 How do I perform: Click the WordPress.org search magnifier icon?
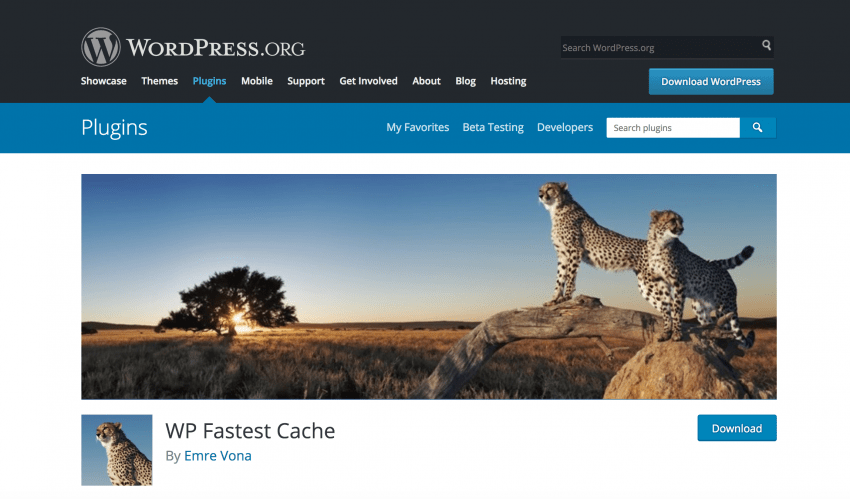point(766,46)
